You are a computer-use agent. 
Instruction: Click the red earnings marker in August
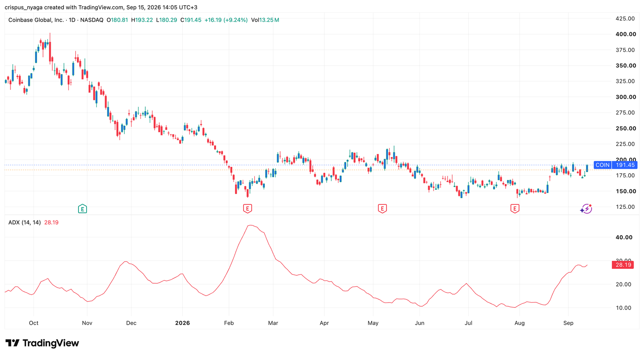pos(515,209)
